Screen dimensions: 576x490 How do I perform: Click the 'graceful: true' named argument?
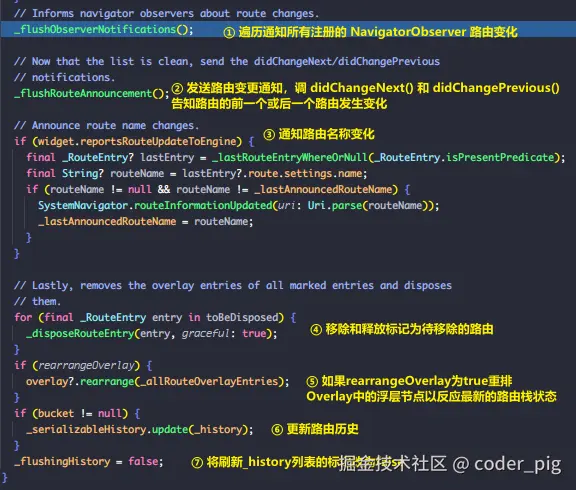click(x=224, y=334)
